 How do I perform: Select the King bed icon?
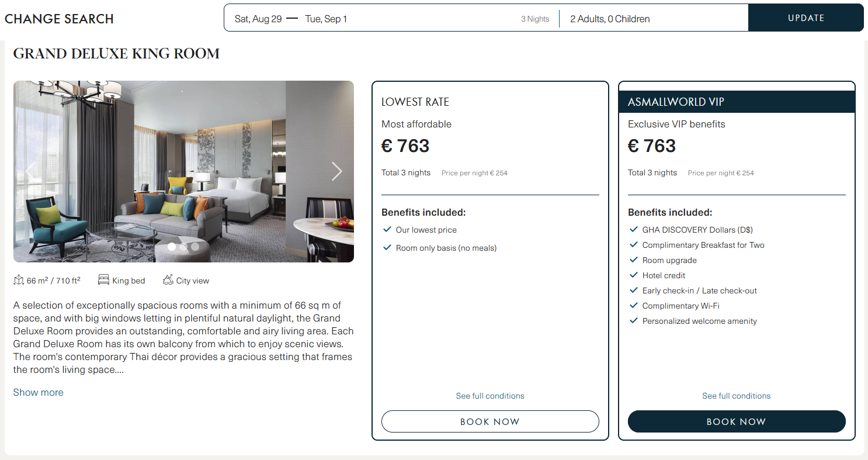click(103, 280)
